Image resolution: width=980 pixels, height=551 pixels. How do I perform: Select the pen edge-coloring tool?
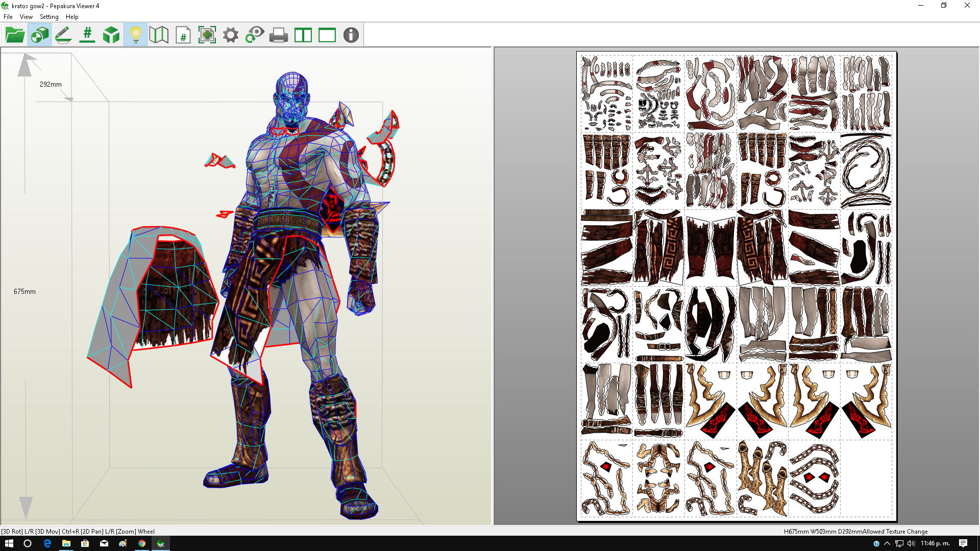click(x=63, y=35)
